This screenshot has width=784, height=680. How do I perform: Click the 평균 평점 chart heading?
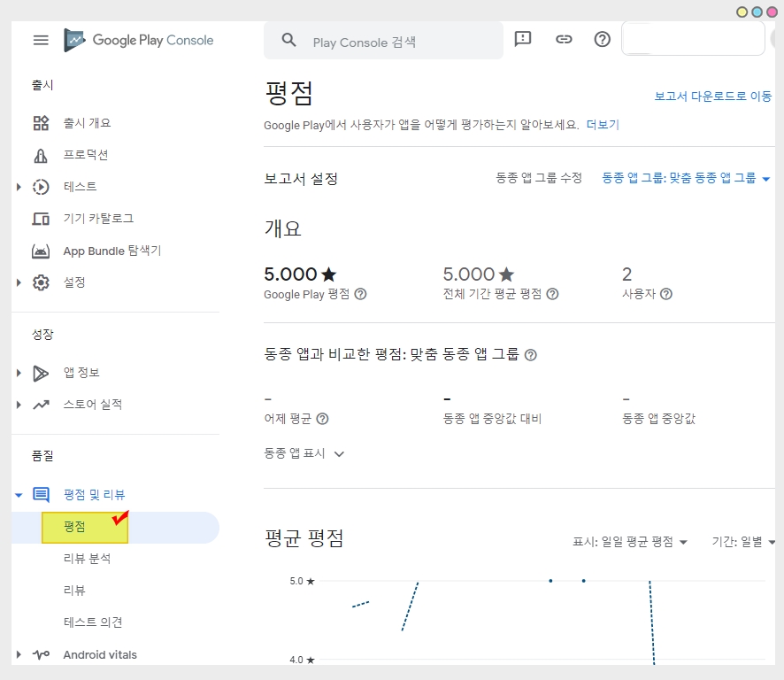(x=304, y=539)
